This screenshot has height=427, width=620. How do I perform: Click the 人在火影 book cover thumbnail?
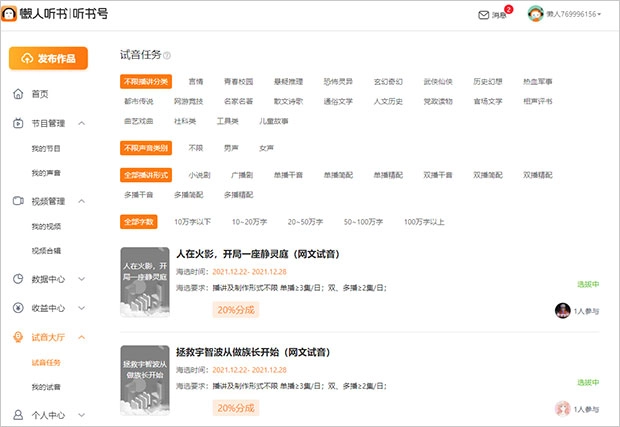tap(144, 283)
